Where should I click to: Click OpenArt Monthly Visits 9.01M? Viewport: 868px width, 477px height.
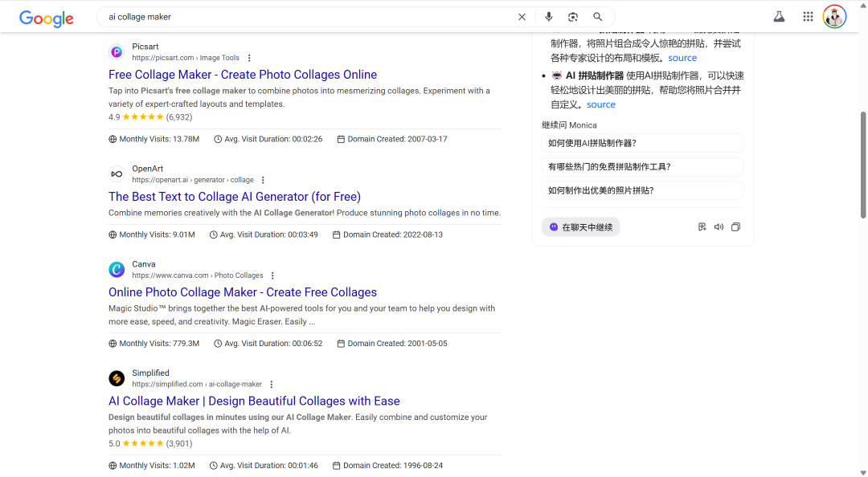pos(152,235)
